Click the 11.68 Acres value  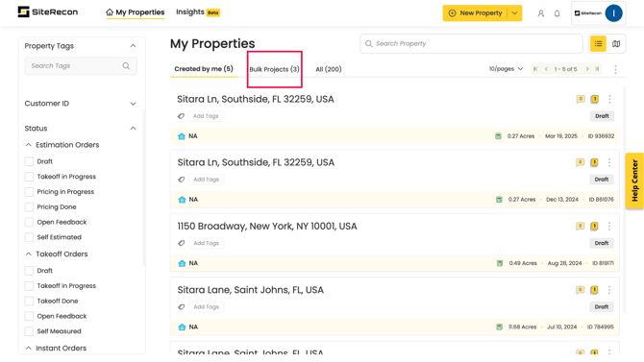pos(523,326)
